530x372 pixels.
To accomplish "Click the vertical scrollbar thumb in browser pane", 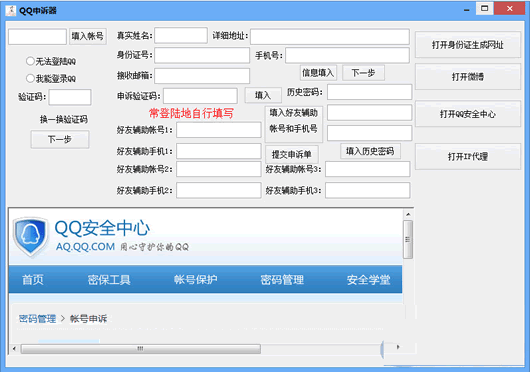I will [408, 239].
